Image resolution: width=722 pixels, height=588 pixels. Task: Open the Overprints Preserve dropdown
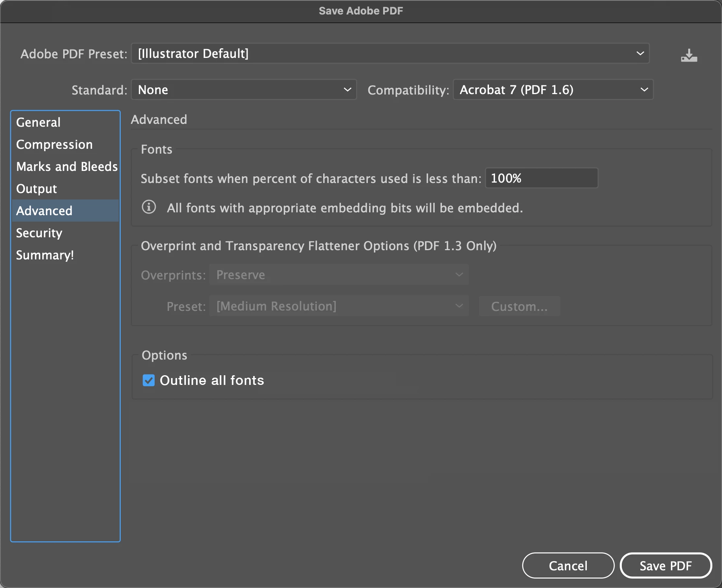(339, 275)
